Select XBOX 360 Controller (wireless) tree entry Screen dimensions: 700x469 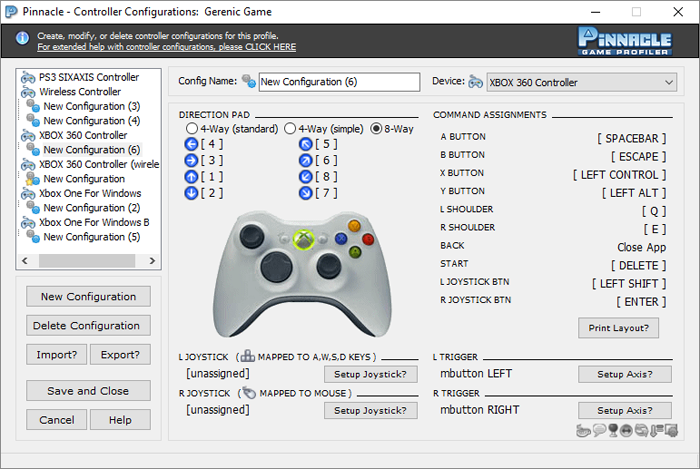click(x=99, y=164)
